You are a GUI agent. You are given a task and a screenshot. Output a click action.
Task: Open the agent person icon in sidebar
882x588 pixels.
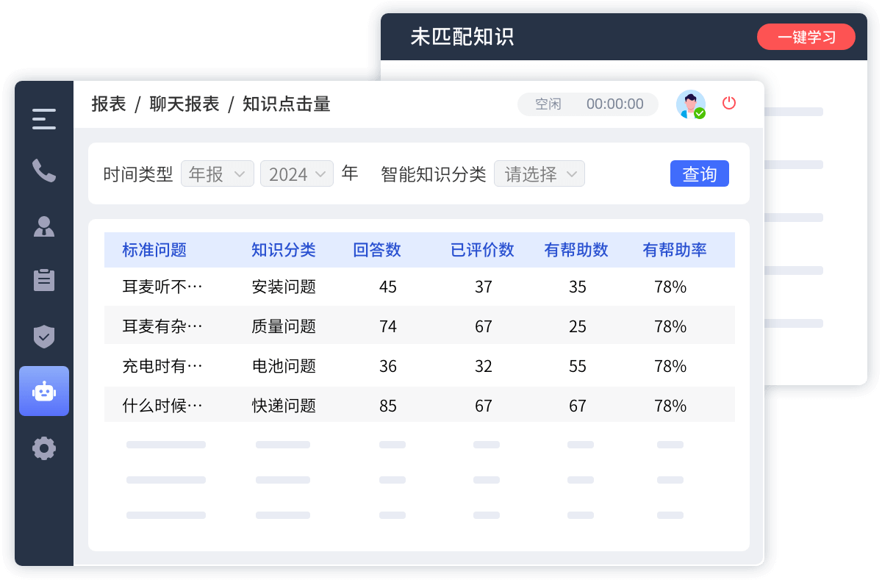44,226
